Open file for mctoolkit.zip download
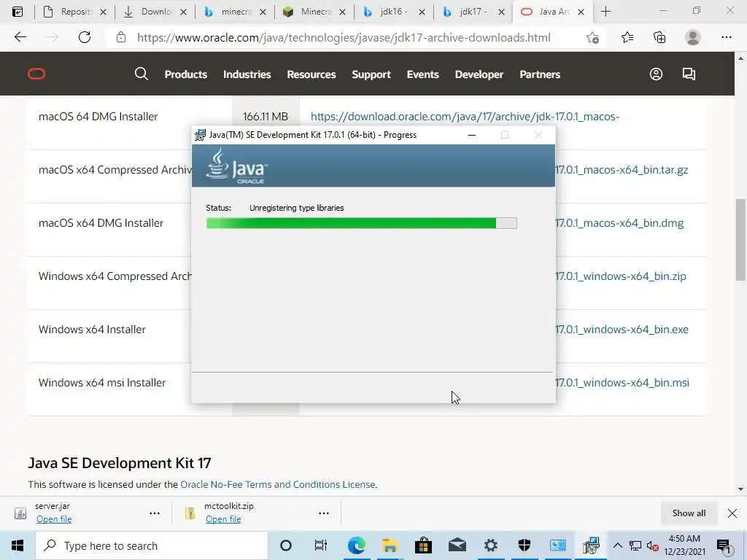 coord(223,519)
